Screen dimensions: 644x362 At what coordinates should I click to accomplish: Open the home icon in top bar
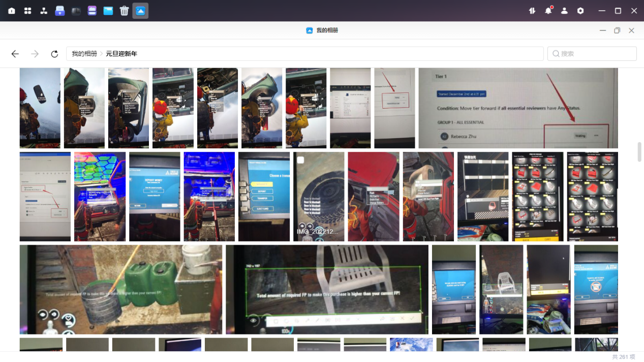12,11
